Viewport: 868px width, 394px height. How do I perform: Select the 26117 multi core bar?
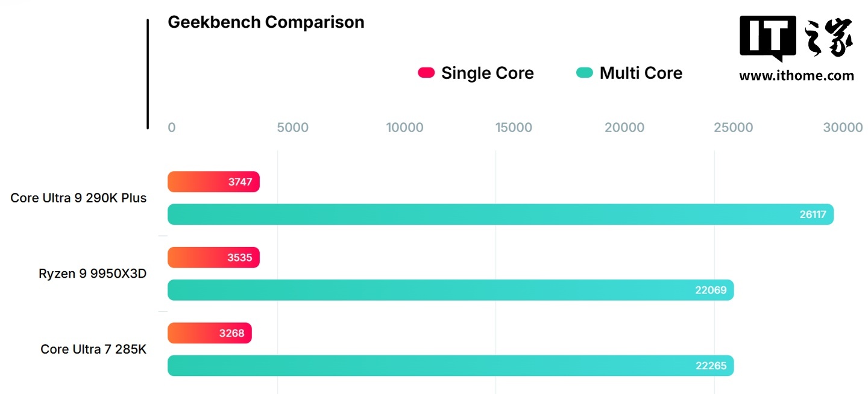coord(500,214)
